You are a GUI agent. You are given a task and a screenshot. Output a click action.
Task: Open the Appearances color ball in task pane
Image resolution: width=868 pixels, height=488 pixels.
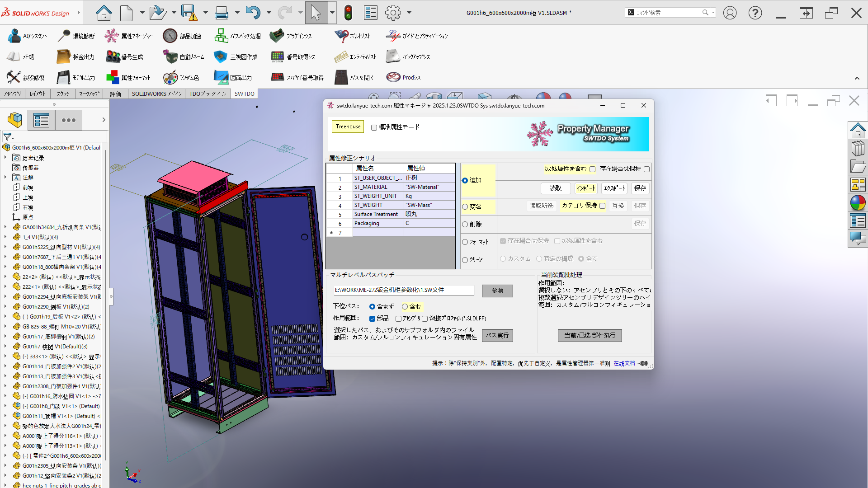pos(858,203)
